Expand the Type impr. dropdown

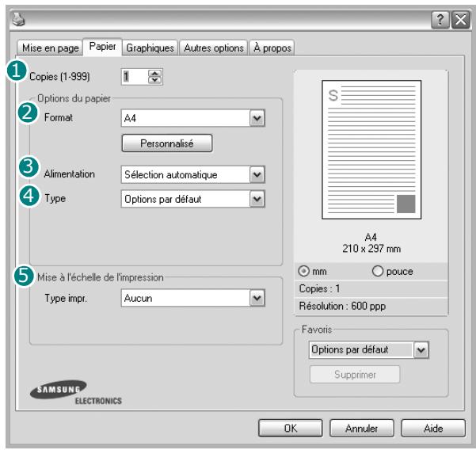[x=193, y=298]
